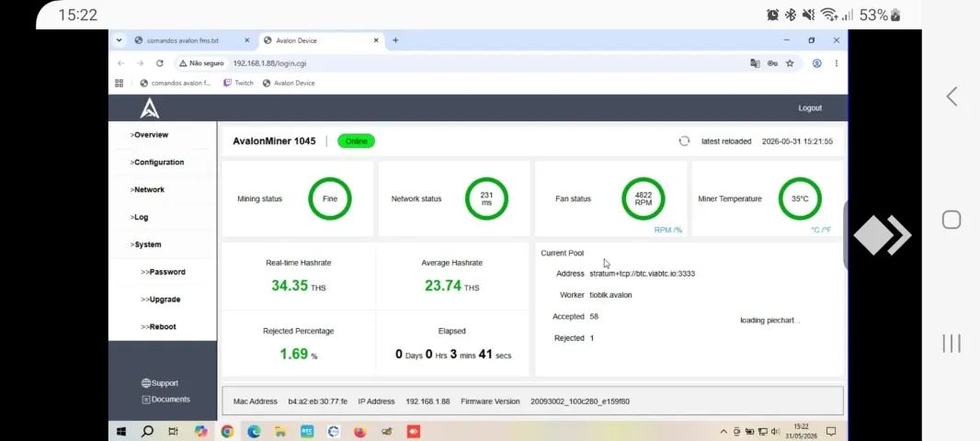The height and width of the screenshot is (441, 980).
Task: Click the Mac Address value b4:a2:eb:30:77:fe
Action: pyautogui.click(x=317, y=401)
